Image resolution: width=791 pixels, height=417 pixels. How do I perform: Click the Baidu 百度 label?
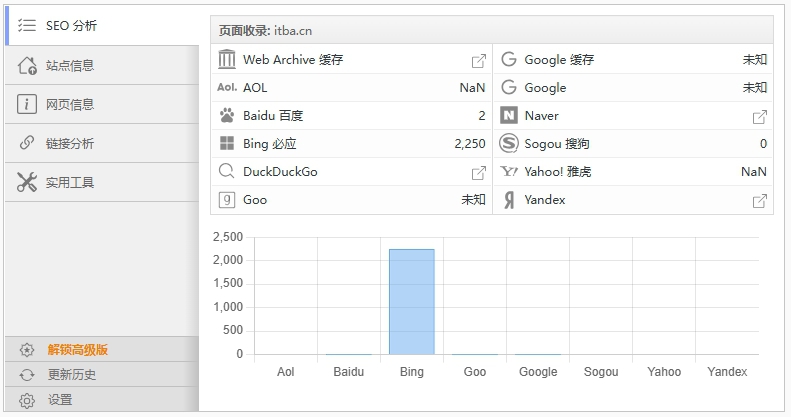coord(273,115)
